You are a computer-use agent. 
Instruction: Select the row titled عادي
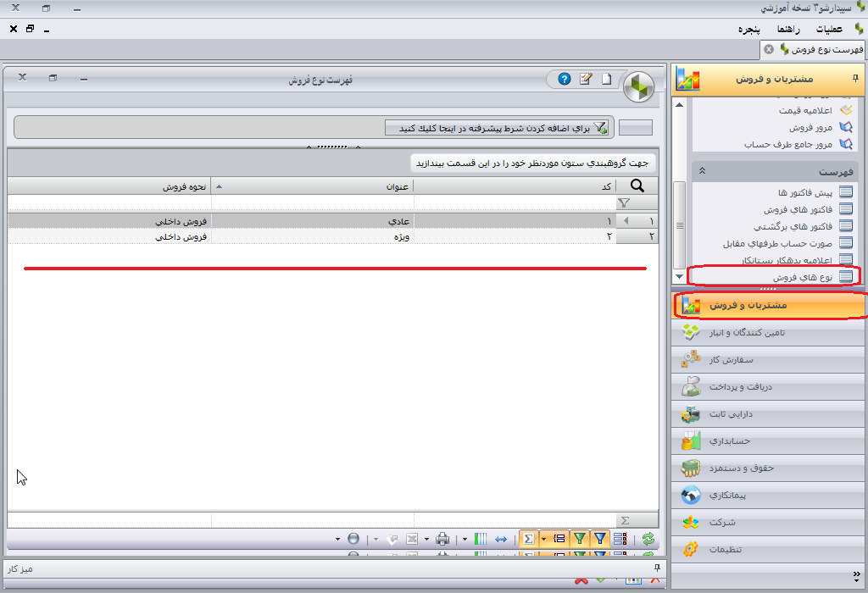[332, 221]
